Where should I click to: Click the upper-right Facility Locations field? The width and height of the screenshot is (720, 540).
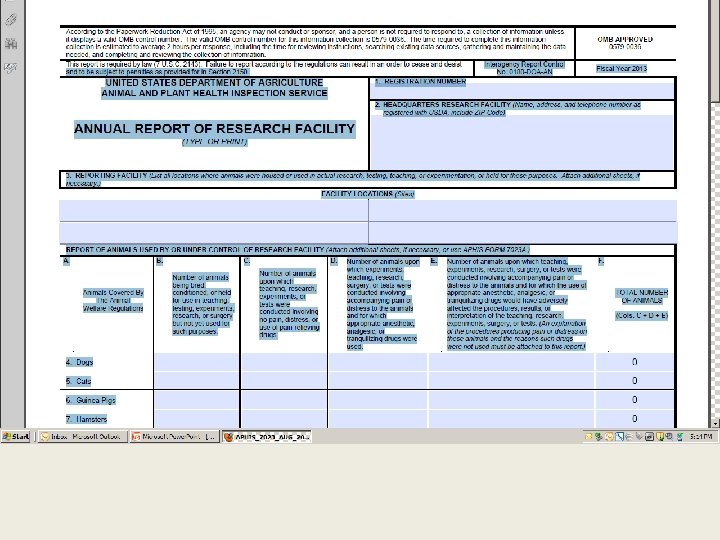[523, 211]
